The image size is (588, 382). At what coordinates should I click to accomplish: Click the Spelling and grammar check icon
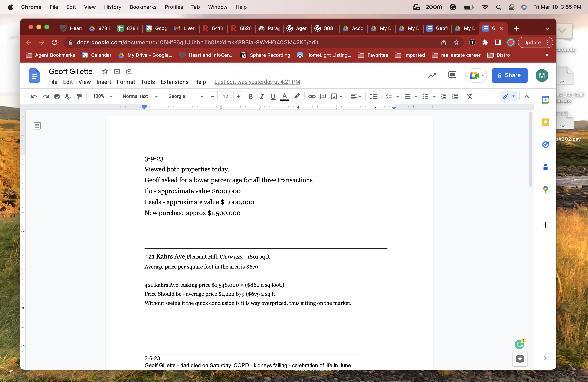coord(68,96)
